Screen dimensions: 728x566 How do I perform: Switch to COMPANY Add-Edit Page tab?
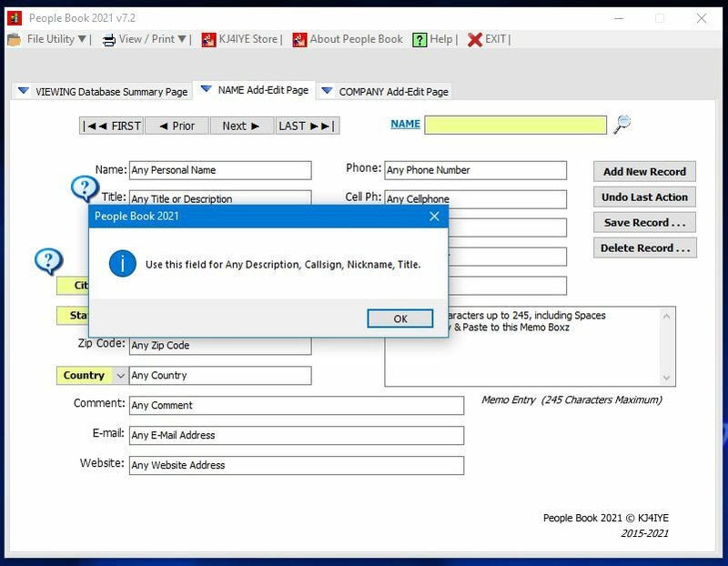[385, 92]
